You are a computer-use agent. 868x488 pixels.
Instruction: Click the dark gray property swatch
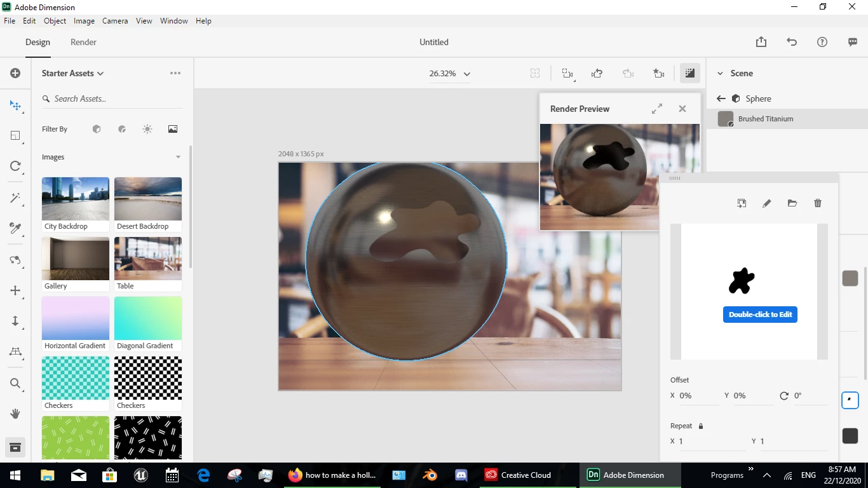point(850,435)
